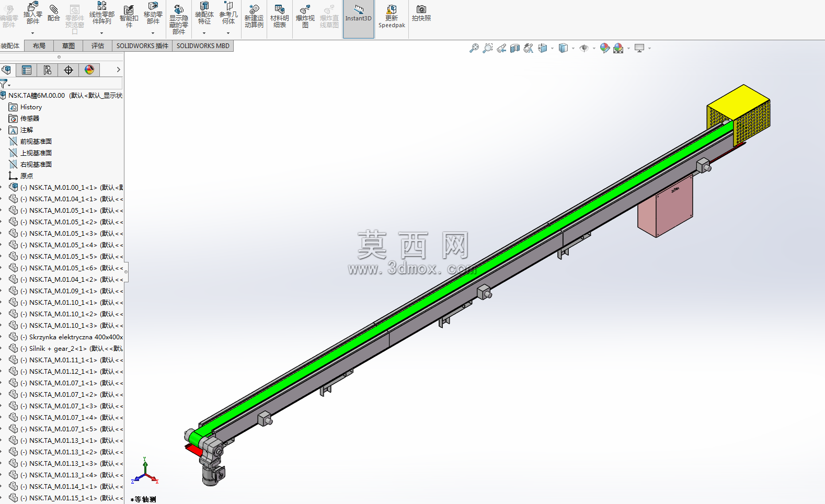
Task: Expand Hide/Show Items dropdown arrow
Action: (x=594, y=48)
